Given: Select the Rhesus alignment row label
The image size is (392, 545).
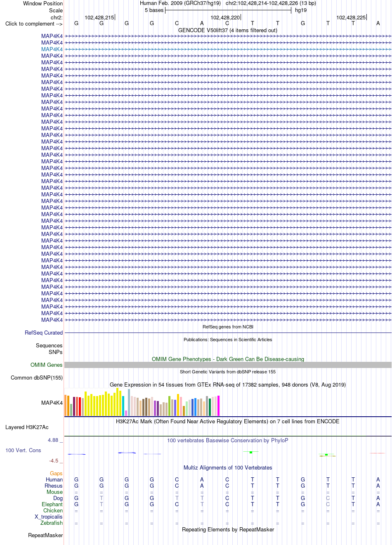Looking at the screenshot, I should coord(54,486).
